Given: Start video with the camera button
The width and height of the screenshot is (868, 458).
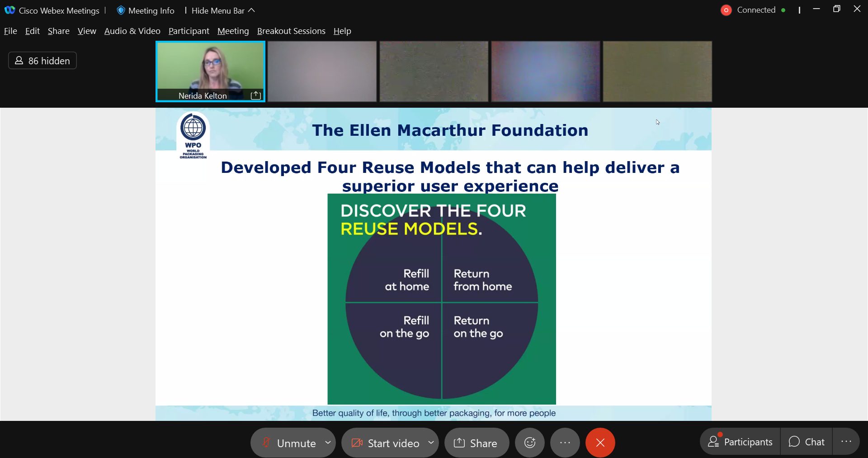Looking at the screenshot, I should [x=385, y=443].
